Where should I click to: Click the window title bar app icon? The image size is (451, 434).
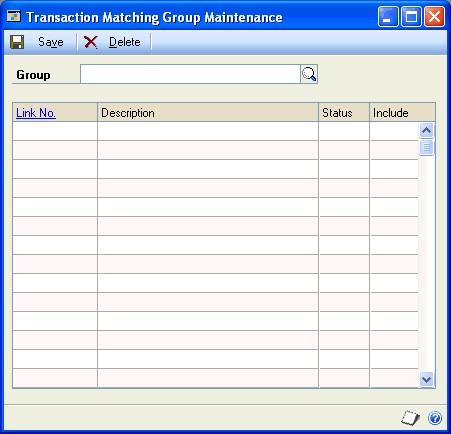tap(14, 16)
